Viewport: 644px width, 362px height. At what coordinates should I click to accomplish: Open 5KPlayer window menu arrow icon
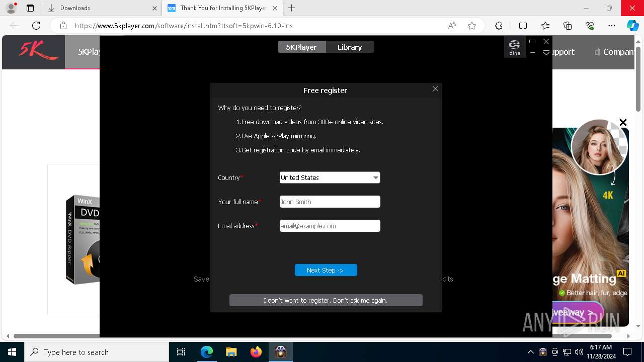pyautogui.click(x=546, y=53)
